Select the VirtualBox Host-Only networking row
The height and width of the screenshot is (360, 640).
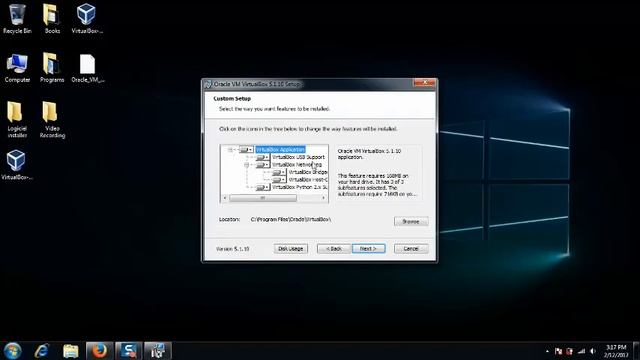point(308,180)
